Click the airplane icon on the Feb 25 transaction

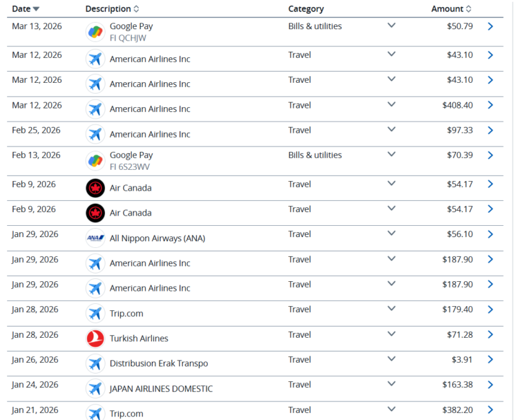click(x=95, y=134)
